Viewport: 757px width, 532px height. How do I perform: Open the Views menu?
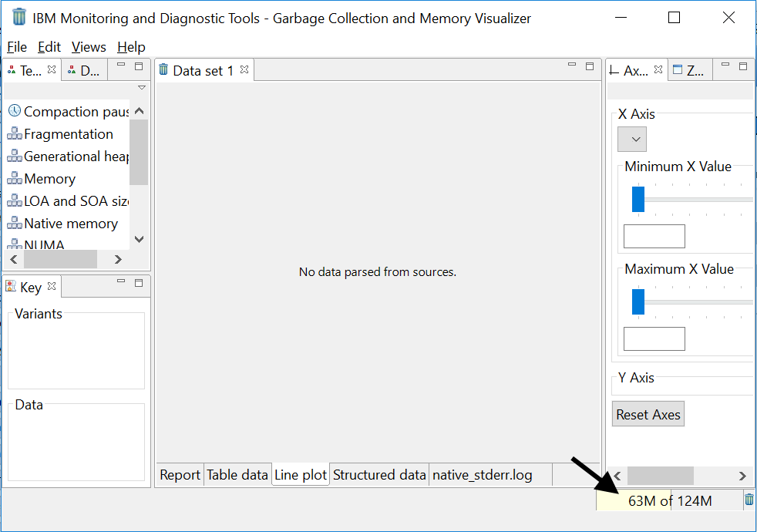click(89, 47)
